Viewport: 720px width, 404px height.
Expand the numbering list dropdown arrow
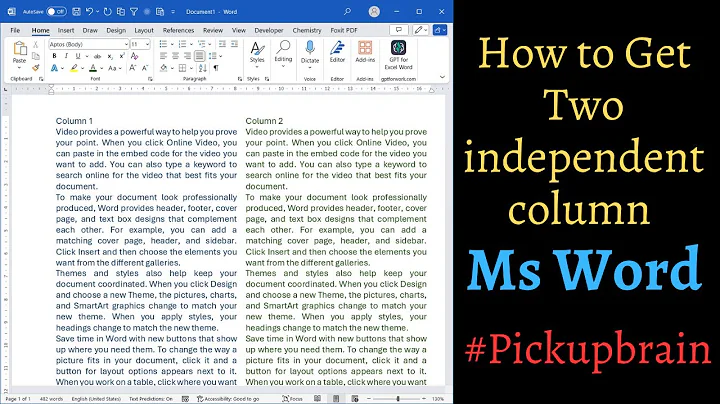point(191,44)
